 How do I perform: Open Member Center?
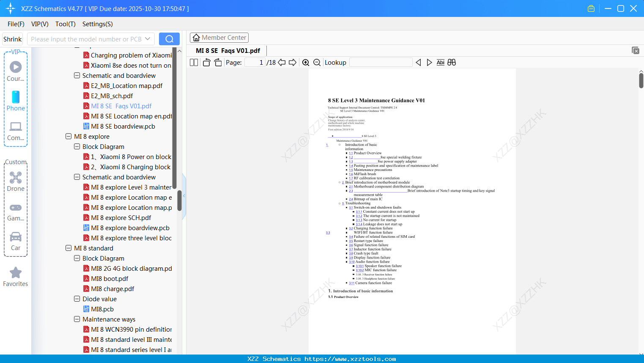tap(219, 38)
